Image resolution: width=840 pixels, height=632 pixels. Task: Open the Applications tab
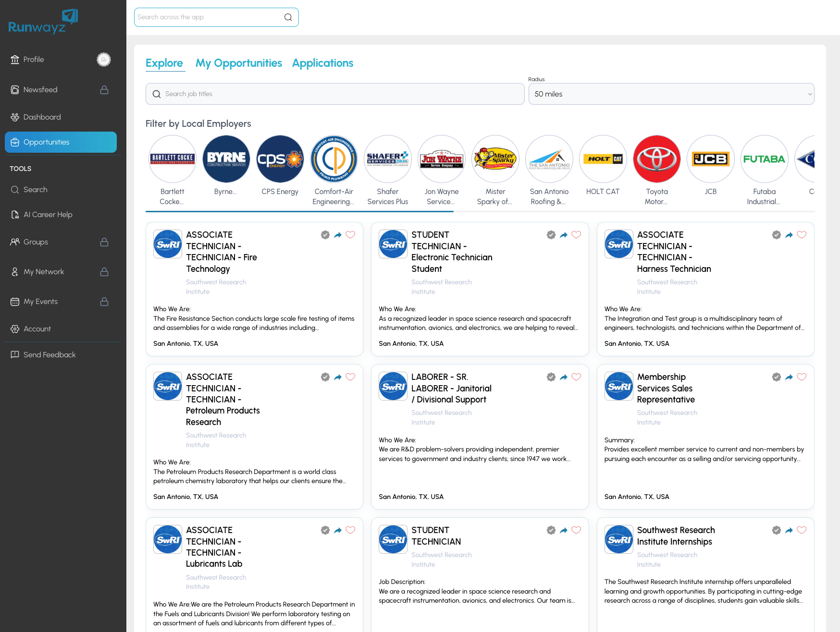pos(322,63)
